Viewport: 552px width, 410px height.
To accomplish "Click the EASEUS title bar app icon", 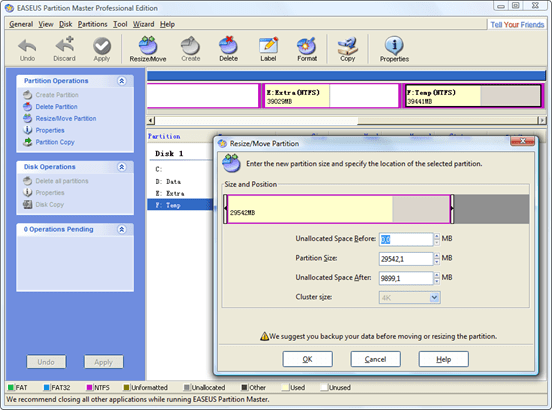I will [9, 8].
